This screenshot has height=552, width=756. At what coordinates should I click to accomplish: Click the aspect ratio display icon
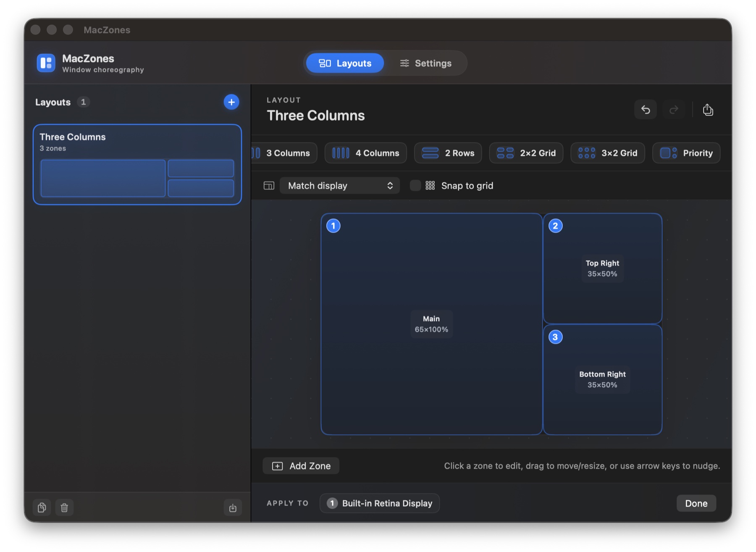269,186
